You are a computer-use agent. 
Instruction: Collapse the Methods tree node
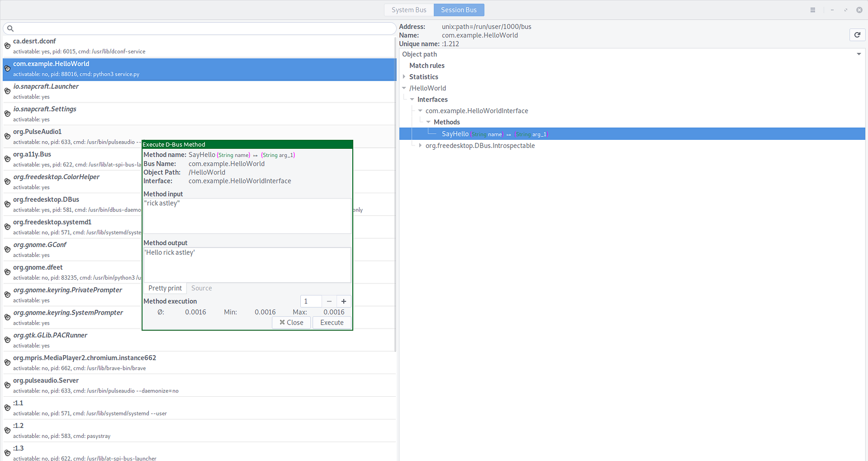coord(428,122)
